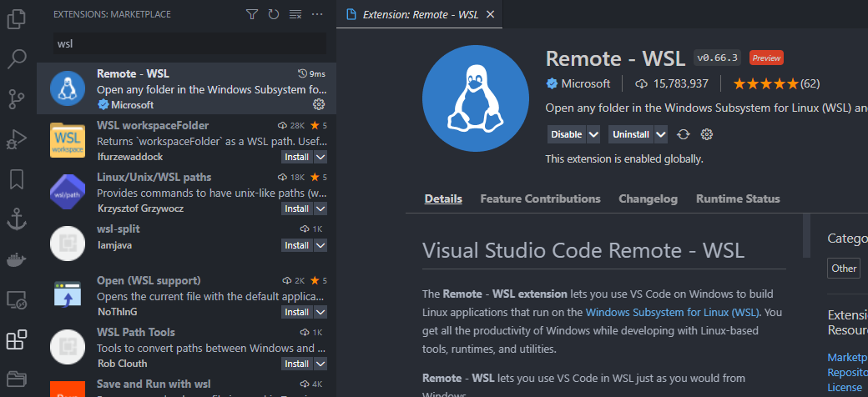Select wsl-split extension entry

187,244
